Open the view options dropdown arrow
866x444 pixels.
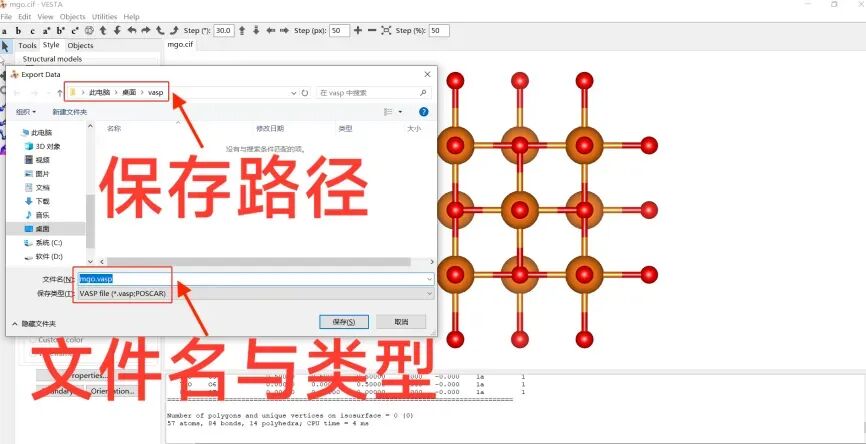pos(400,112)
